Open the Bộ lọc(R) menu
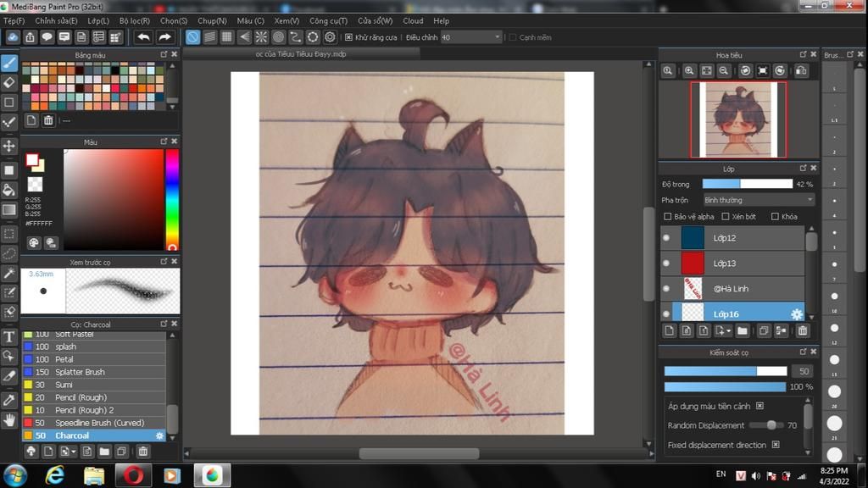This screenshot has height=488, width=868. [135, 20]
